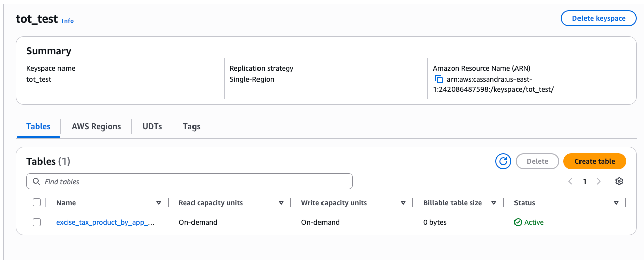Image resolution: width=644 pixels, height=260 pixels.
Task: Switch to the AWS Regions tab
Action: [x=96, y=126]
